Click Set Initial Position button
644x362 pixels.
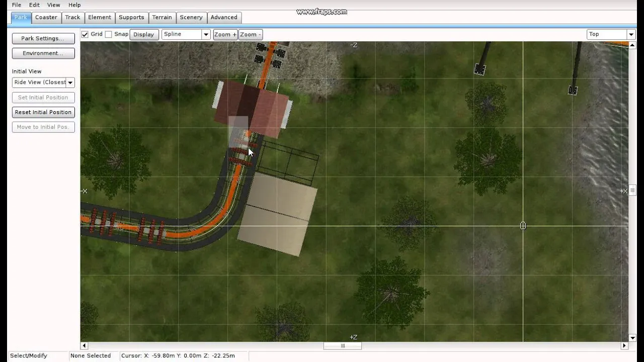point(43,98)
